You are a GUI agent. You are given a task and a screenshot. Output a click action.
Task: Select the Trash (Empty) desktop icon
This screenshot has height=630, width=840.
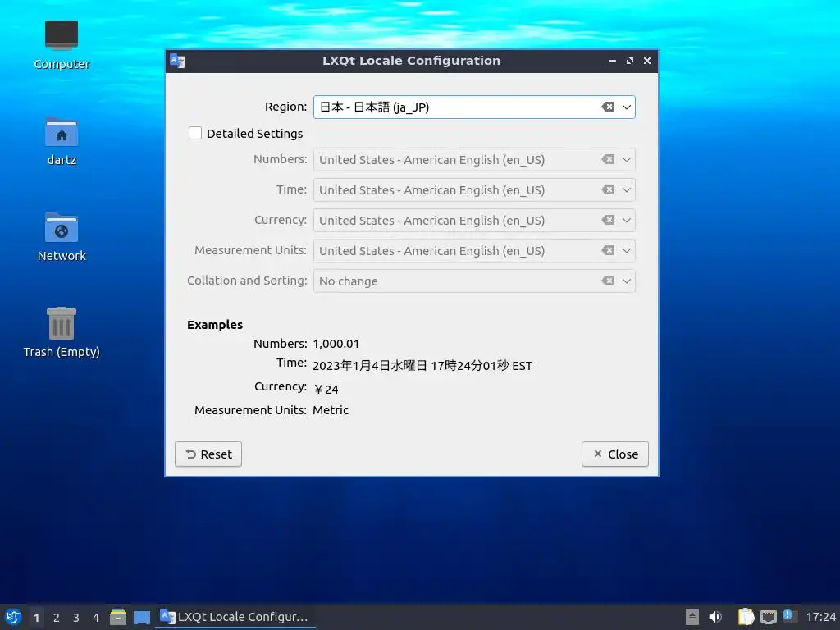pos(62,332)
